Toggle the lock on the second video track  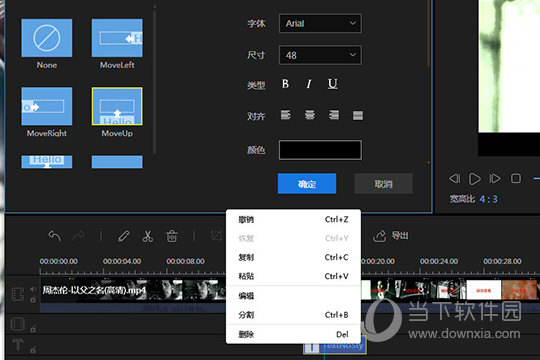33,329
